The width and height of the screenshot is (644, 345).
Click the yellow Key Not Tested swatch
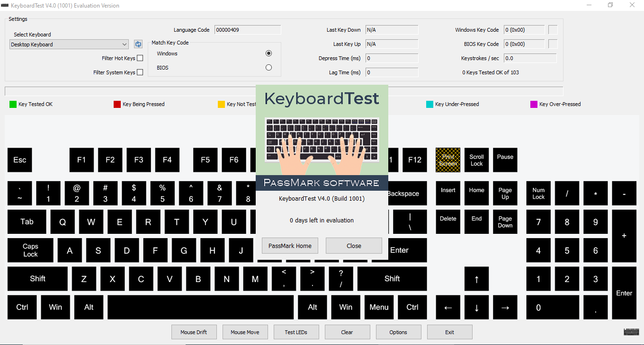tap(221, 104)
